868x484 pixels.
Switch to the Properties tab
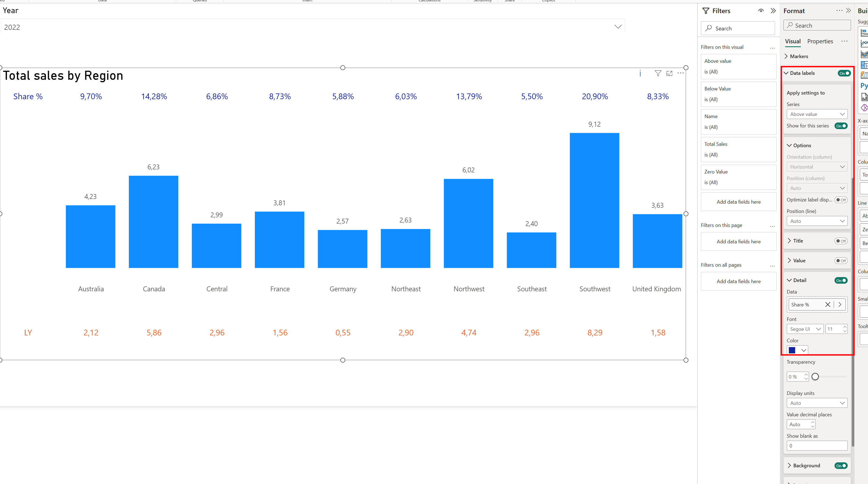pos(820,41)
